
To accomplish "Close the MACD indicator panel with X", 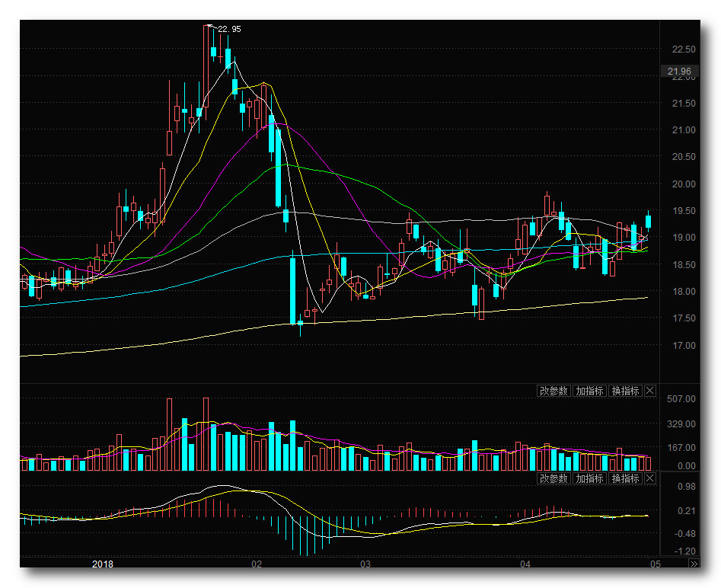I will point(649,478).
